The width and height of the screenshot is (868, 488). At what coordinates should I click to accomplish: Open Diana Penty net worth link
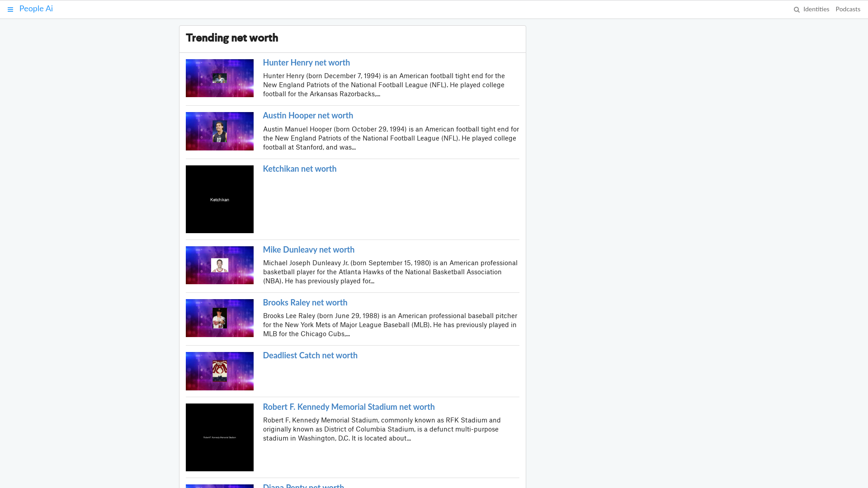point(303,485)
